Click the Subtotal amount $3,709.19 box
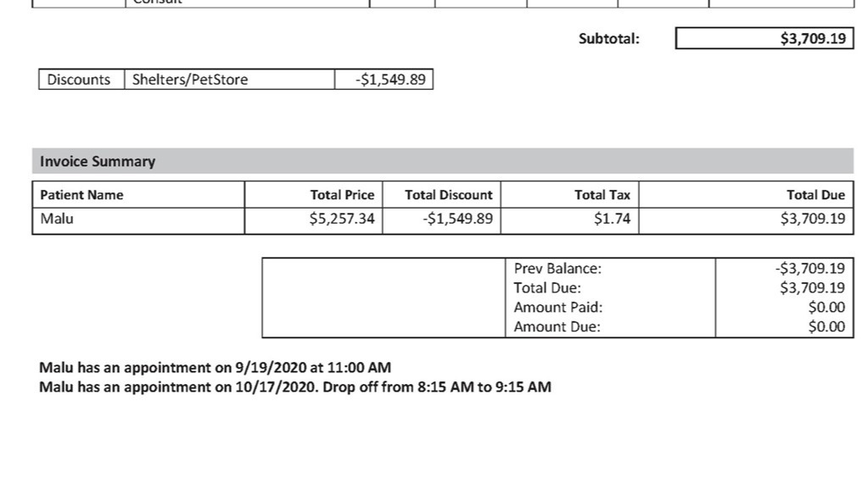The image size is (868, 490). (x=764, y=38)
